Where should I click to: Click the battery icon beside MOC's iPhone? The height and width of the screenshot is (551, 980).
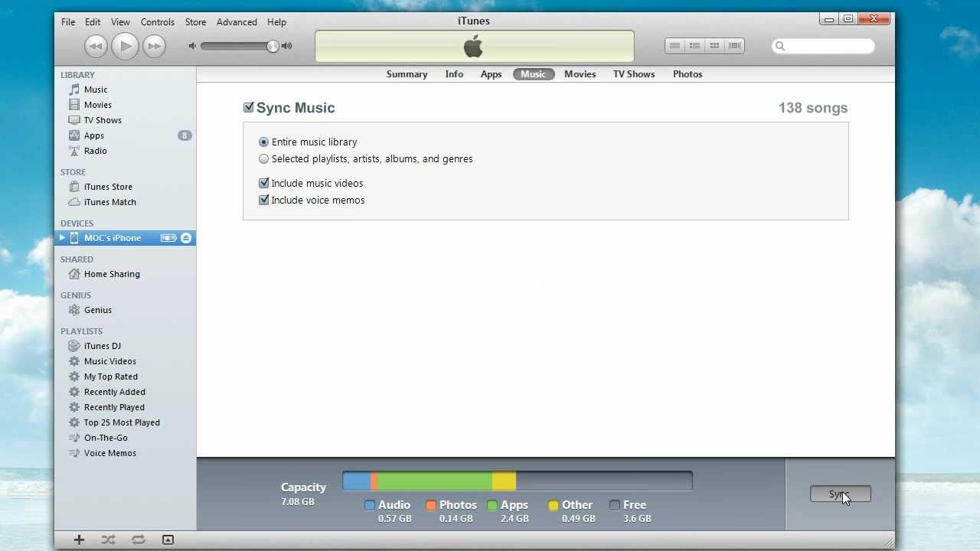click(168, 238)
